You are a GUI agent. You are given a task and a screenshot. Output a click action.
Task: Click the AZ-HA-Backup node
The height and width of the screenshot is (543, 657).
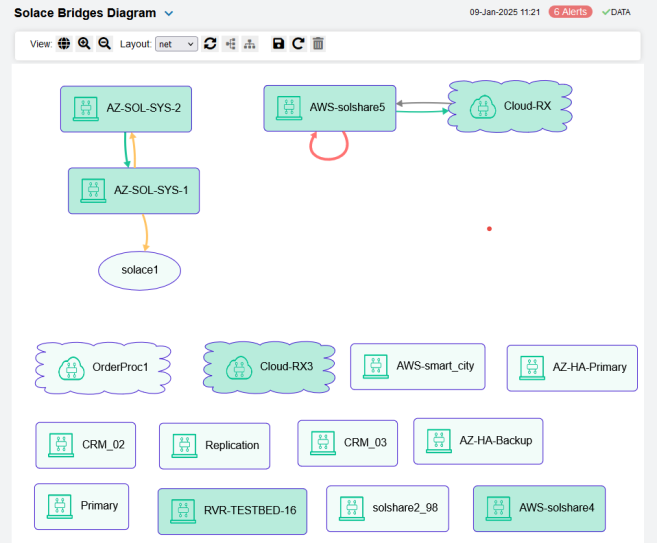[x=478, y=440]
